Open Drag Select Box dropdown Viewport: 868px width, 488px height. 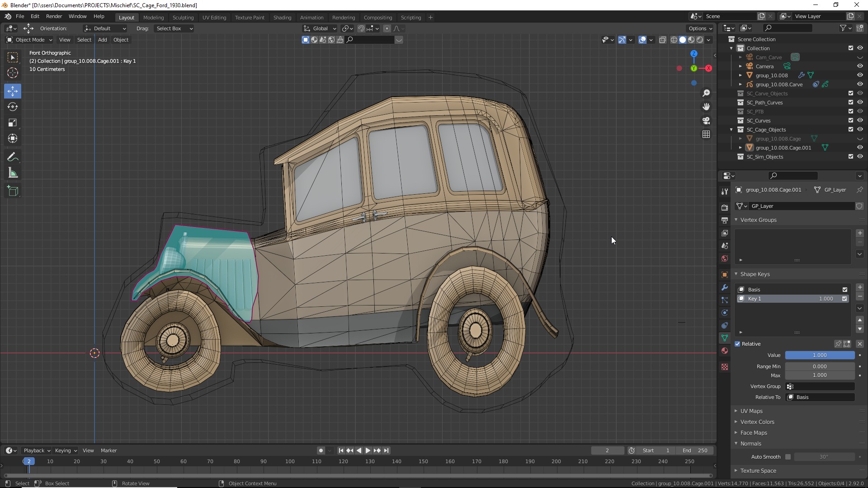[174, 28]
